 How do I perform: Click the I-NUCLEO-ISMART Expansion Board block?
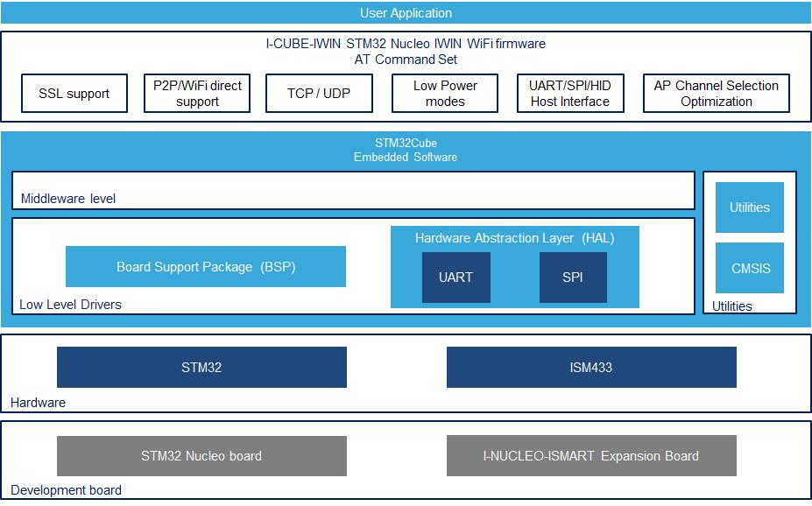tap(591, 456)
